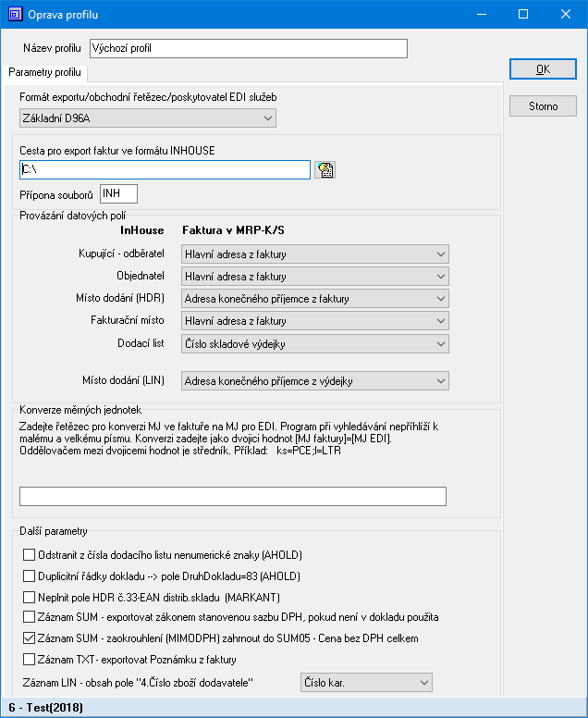Check Neplnit pole HDR (MARKANT) option
Image resolution: width=588 pixels, height=718 pixels.
pos(28,597)
